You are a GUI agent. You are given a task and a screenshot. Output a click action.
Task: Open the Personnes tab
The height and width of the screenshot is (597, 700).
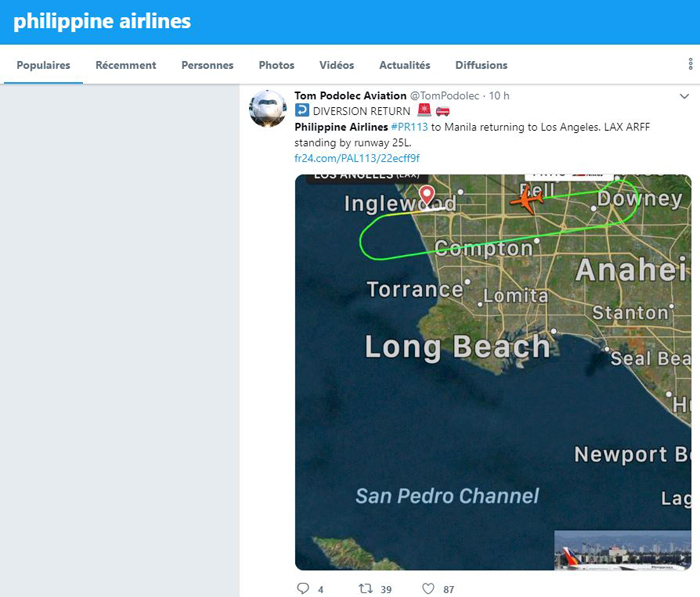click(x=207, y=65)
